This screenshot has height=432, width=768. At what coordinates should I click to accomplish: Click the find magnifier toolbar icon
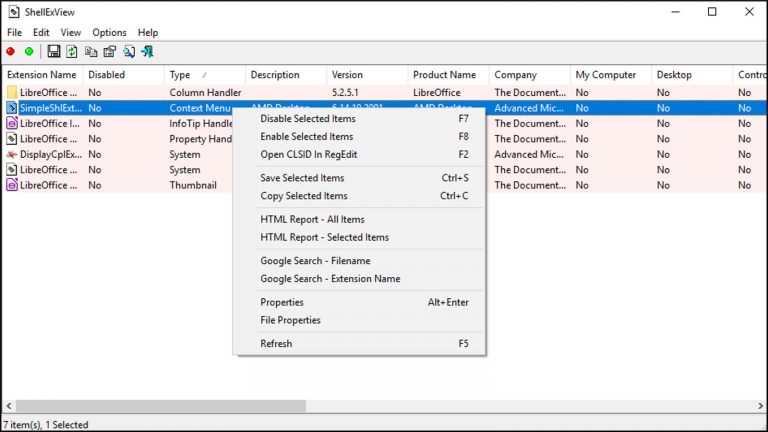tap(129, 51)
